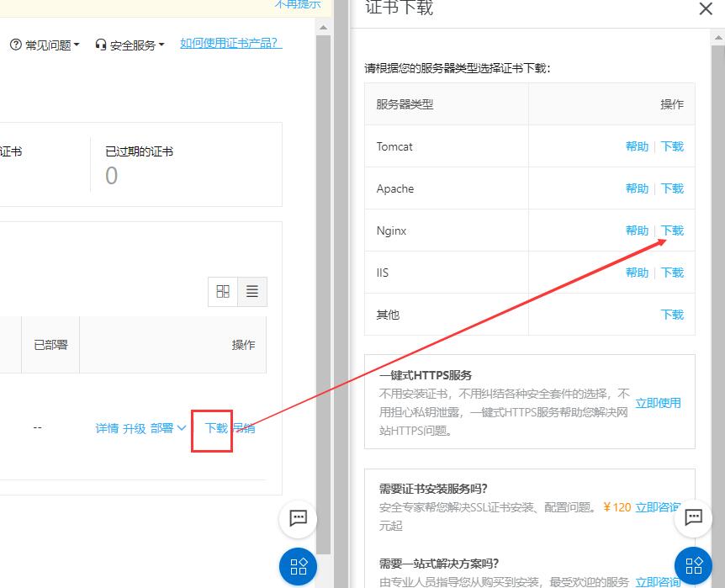Click the 服务器类型 column header

[x=405, y=104]
